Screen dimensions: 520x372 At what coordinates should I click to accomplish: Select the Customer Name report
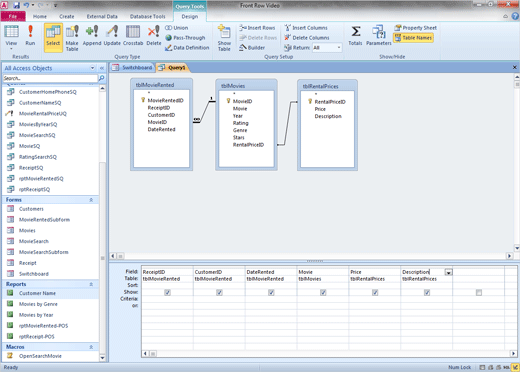37,293
